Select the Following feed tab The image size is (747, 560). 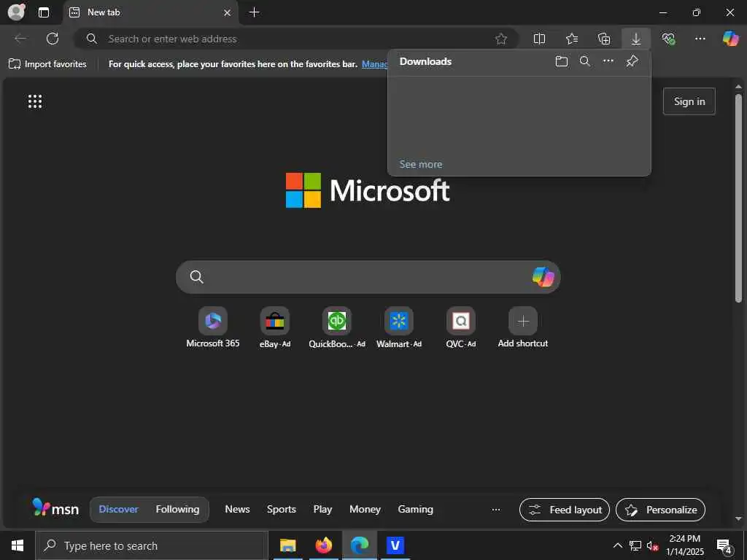coord(177,509)
